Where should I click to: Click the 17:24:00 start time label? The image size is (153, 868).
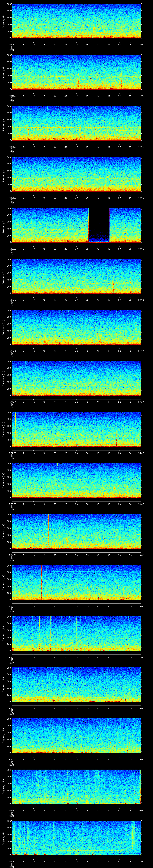(x=12, y=555)
